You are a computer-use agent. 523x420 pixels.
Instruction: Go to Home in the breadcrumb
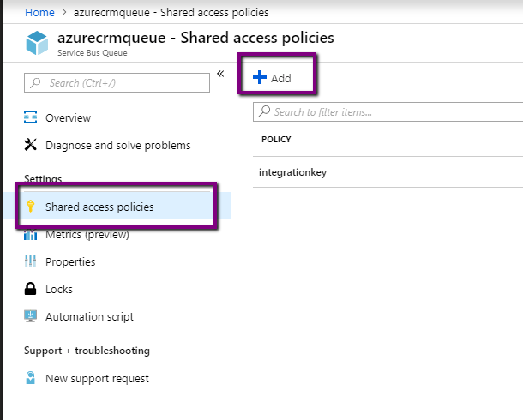[39, 13]
